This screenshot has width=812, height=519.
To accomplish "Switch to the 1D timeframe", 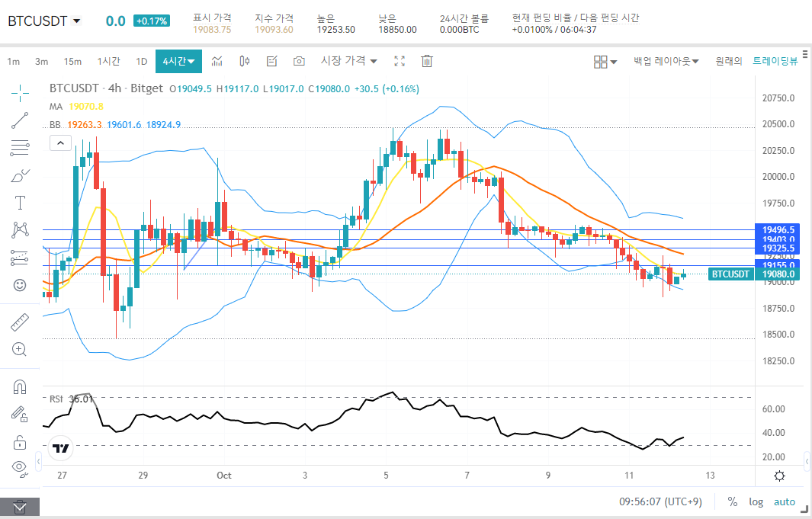I will 141,61.
